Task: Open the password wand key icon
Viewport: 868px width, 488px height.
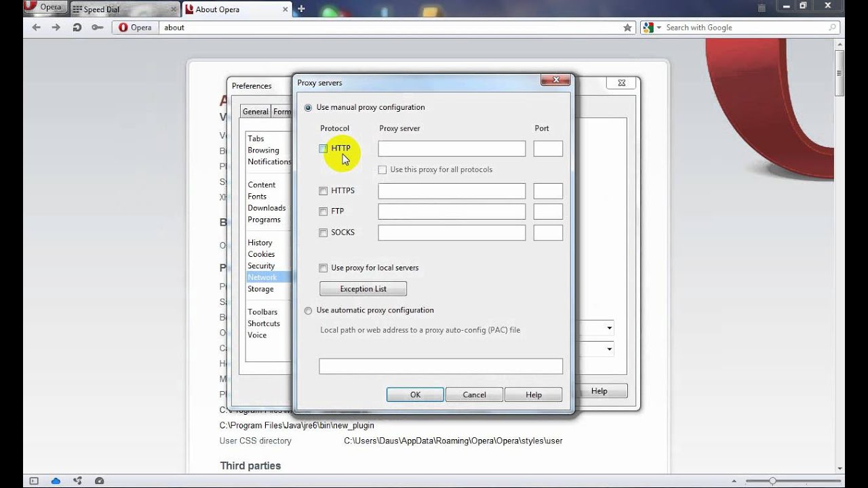Action: pyautogui.click(x=98, y=28)
